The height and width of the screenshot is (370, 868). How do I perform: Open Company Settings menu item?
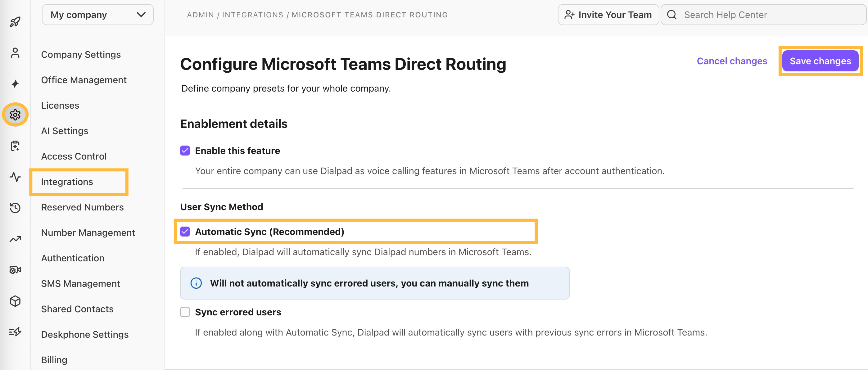pyautogui.click(x=81, y=55)
